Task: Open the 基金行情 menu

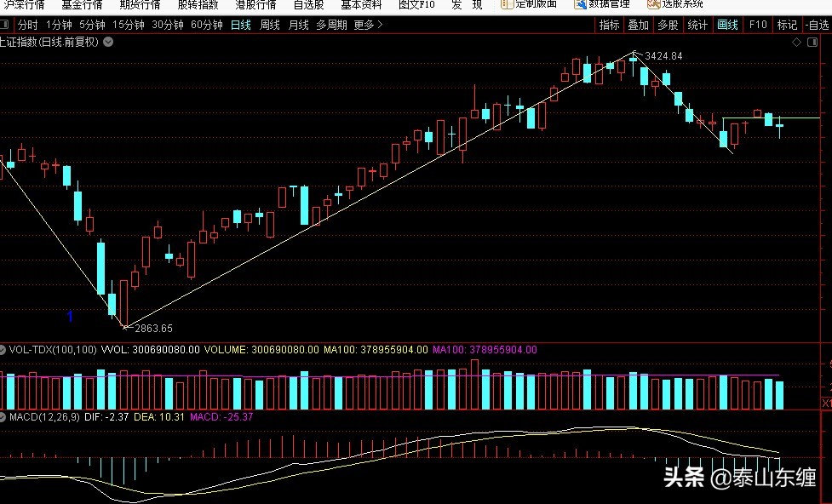Action: [x=82, y=5]
